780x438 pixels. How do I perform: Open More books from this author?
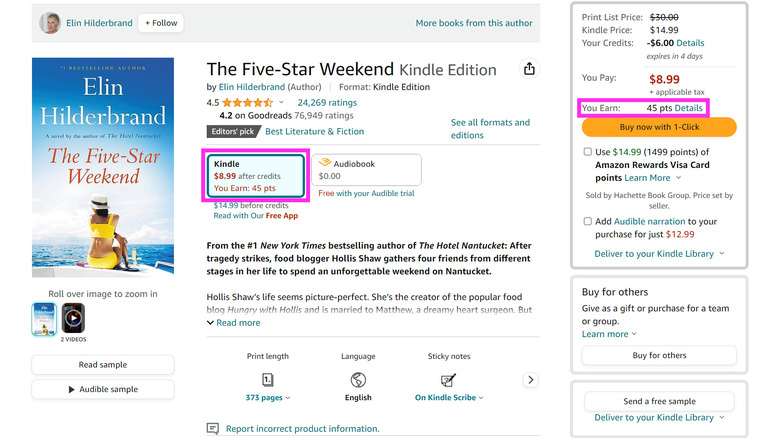click(x=474, y=23)
